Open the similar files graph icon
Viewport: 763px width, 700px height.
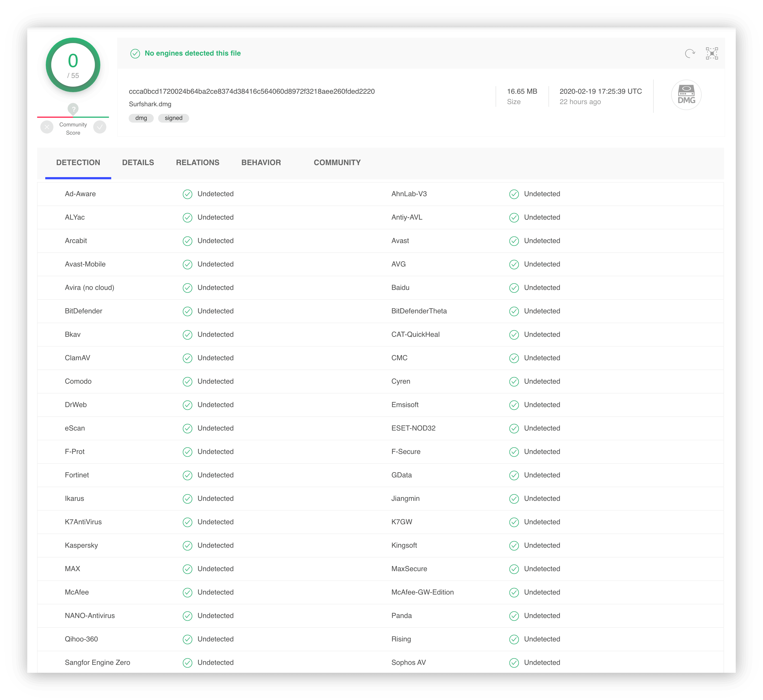coord(711,53)
